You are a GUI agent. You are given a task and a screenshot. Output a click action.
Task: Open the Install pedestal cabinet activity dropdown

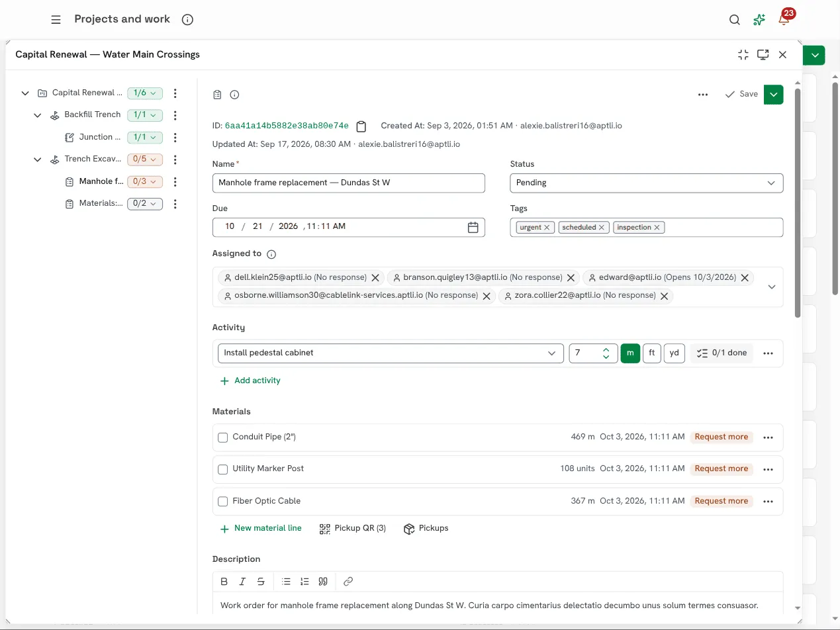click(x=390, y=353)
